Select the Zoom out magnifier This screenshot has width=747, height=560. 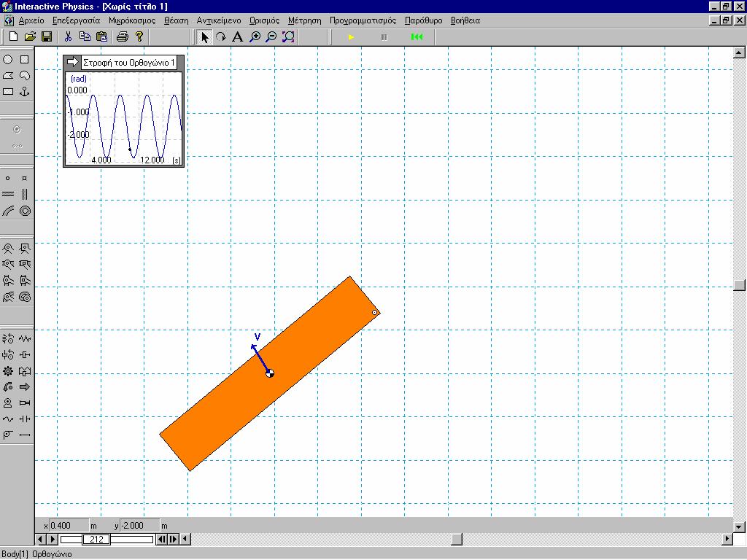271,36
